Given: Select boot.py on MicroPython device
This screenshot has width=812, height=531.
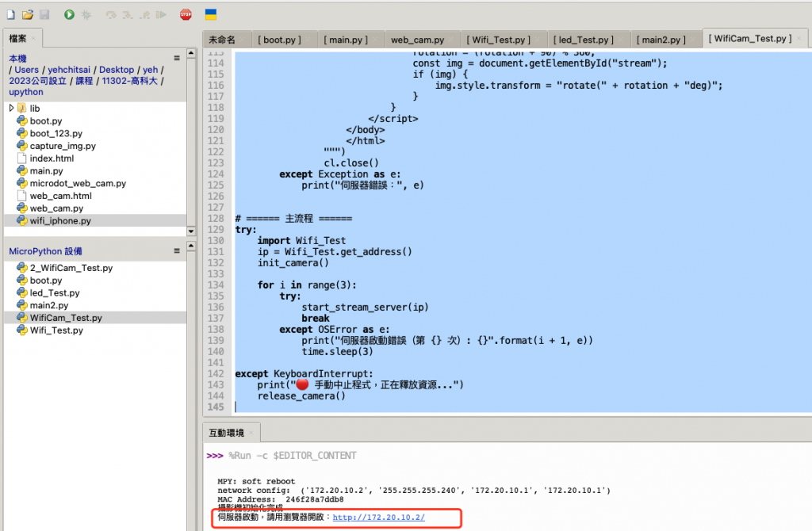Looking at the screenshot, I should 45,281.
